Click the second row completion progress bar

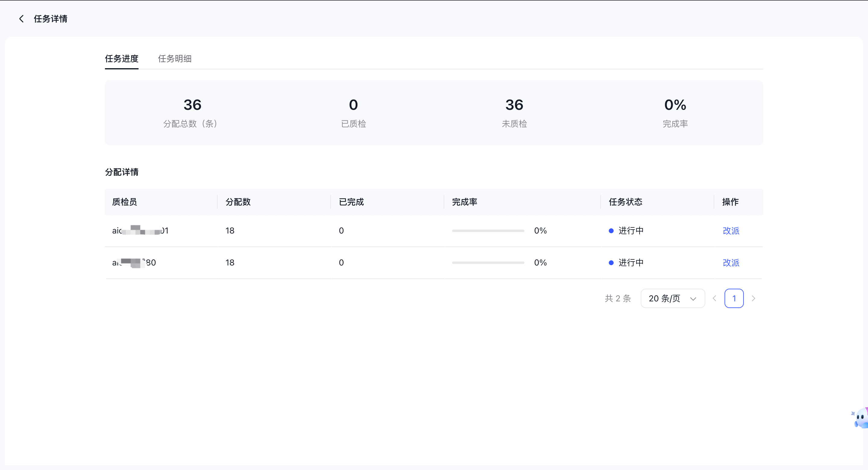(x=488, y=263)
